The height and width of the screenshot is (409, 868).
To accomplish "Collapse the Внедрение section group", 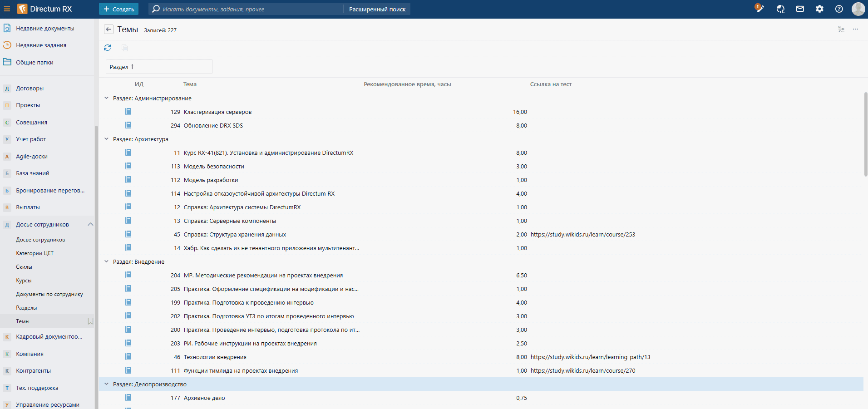I will pyautogui.click(x=107, y=261).
